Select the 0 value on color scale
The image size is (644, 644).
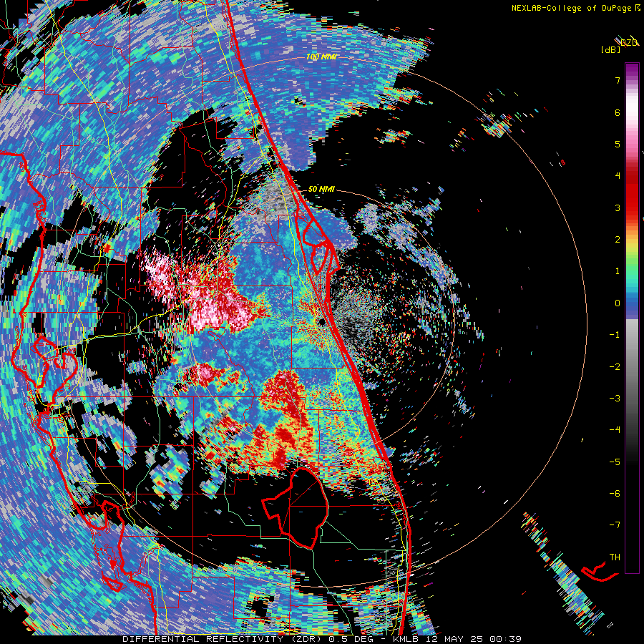618,303
